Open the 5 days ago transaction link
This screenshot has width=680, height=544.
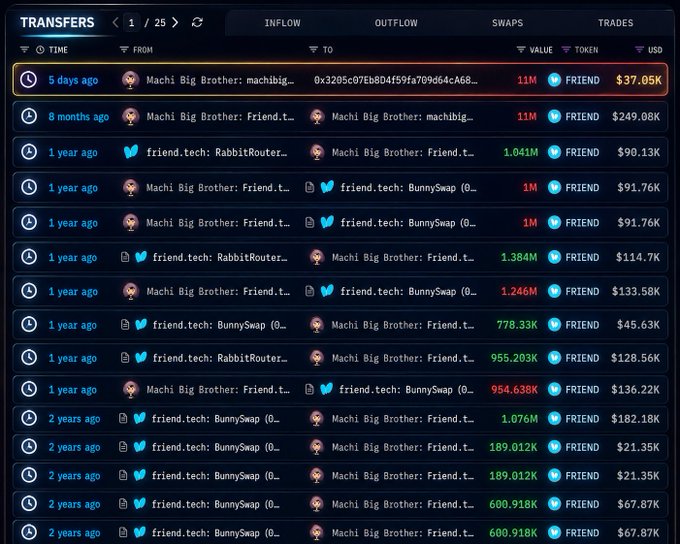(x=73, y=80)
